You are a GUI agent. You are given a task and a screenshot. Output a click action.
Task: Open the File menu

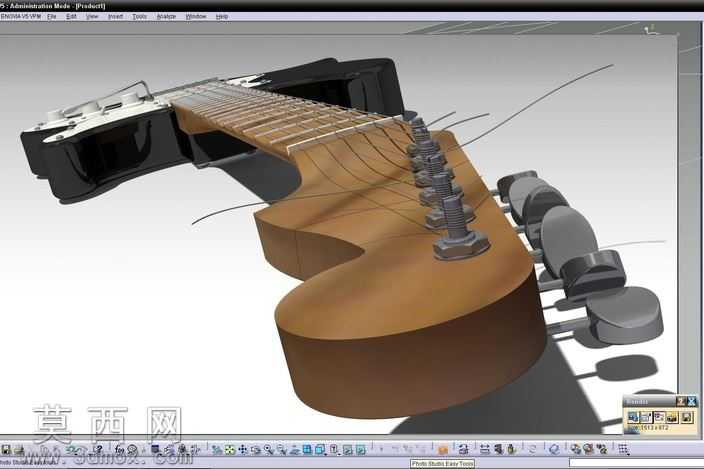(52, 16)
